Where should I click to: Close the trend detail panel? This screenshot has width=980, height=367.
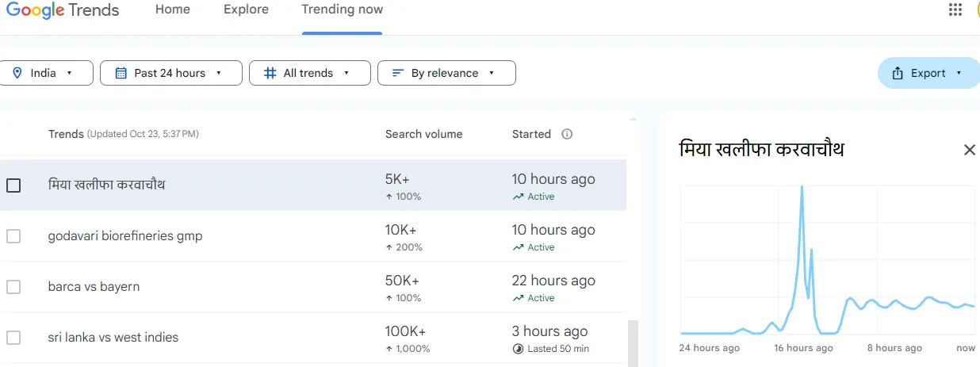pos(969,150)
